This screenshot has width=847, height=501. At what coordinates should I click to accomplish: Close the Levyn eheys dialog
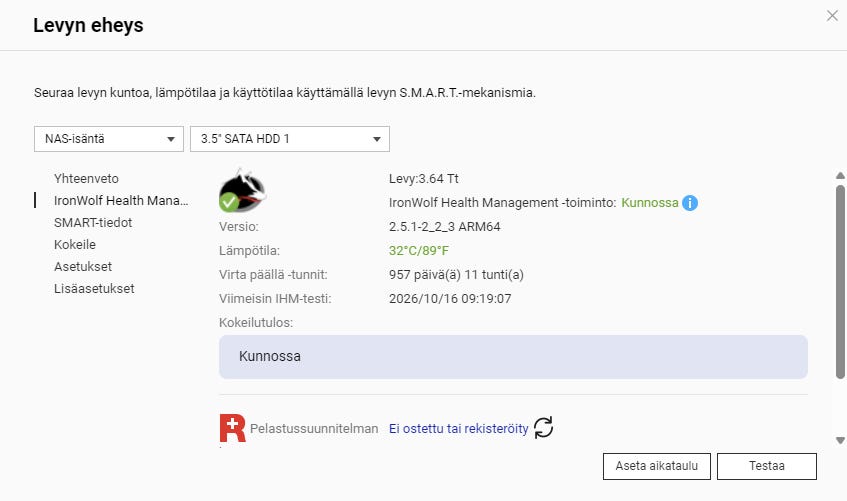pos(832,16)
